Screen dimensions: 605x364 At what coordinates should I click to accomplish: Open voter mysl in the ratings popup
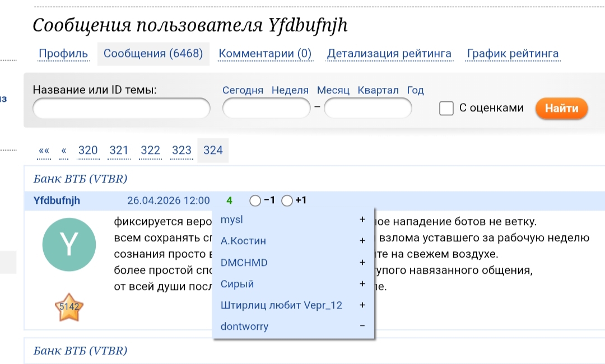[x=232, y=220]
